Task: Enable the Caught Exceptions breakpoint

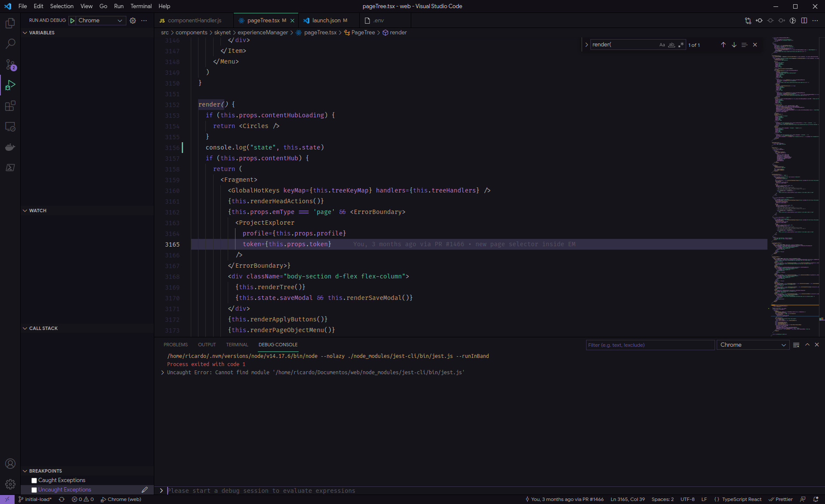Action: point(34,480)
